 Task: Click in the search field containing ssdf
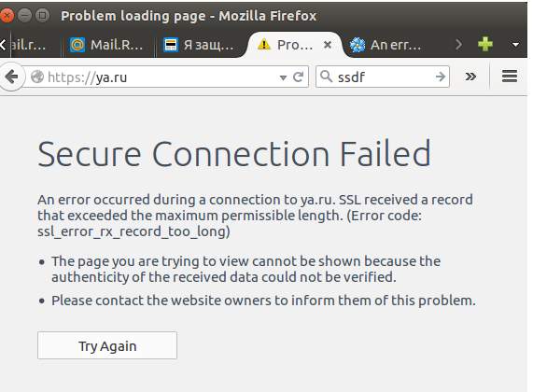[384, 77]
